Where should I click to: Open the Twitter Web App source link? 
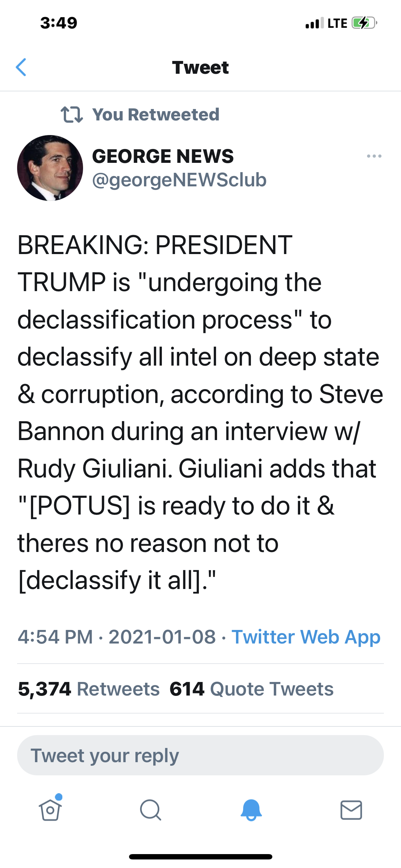306,637
